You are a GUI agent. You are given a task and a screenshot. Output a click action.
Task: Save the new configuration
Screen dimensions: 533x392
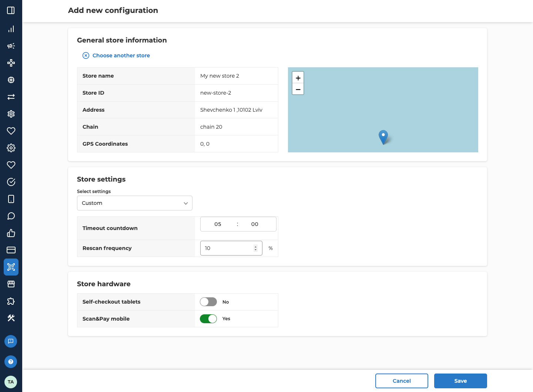(x=460, y=381)
